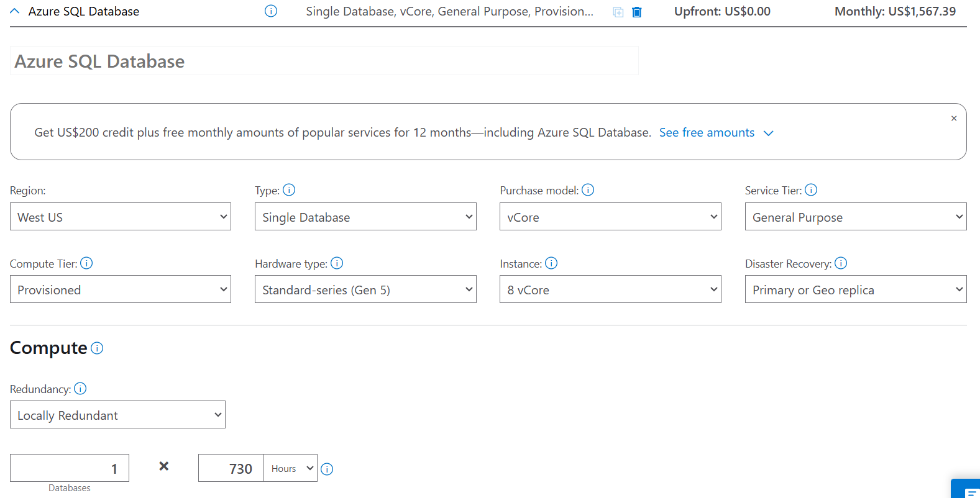
Task: Click the Hardware type info icon
Action: tap(337, 263)
